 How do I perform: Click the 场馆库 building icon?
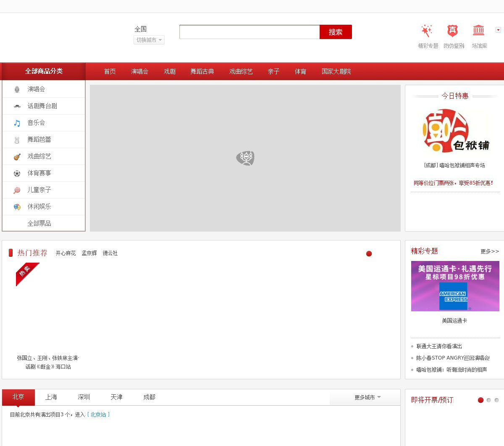pos(478,31)
